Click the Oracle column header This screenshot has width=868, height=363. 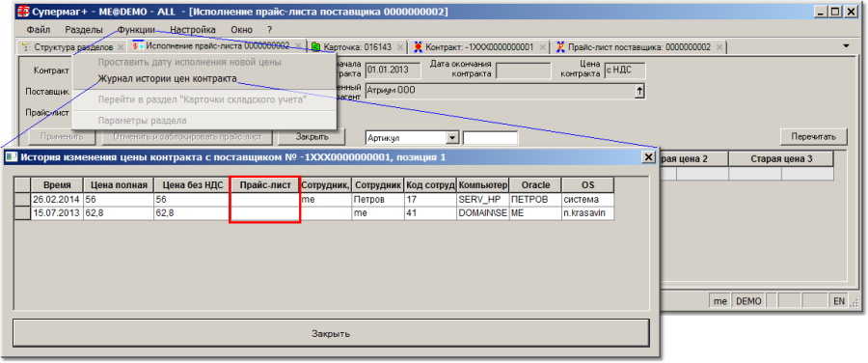click(x=535, y=185)
